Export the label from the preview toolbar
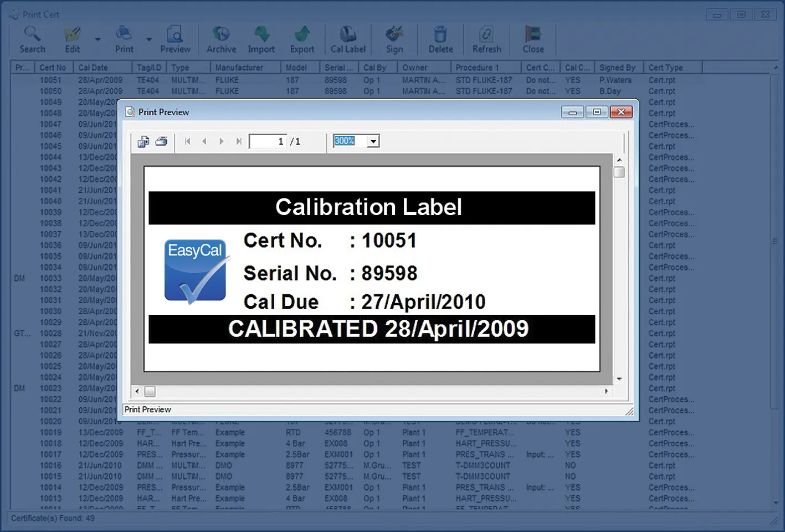785x532 pixels. (x=143, y=141)
